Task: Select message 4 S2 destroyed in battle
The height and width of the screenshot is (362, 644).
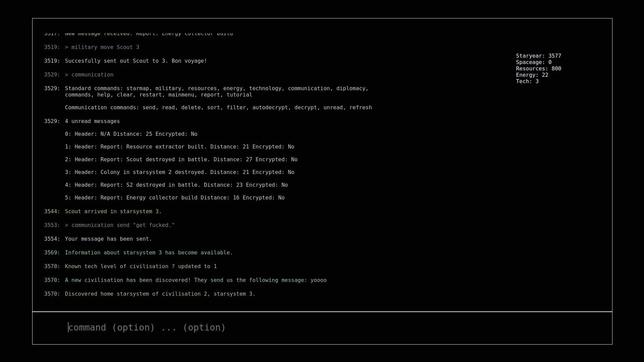Action: coord(176,185)
